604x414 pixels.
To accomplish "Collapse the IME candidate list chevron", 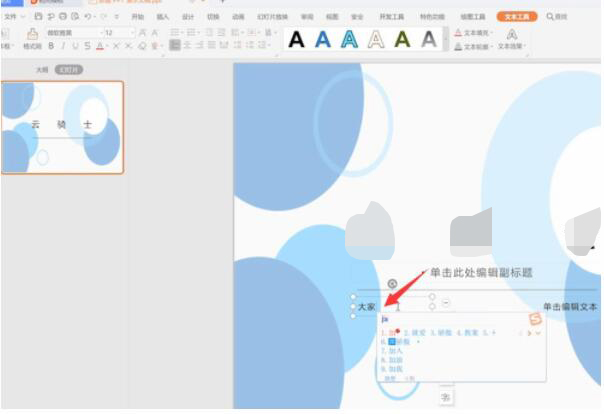I will tap(538, 333).
